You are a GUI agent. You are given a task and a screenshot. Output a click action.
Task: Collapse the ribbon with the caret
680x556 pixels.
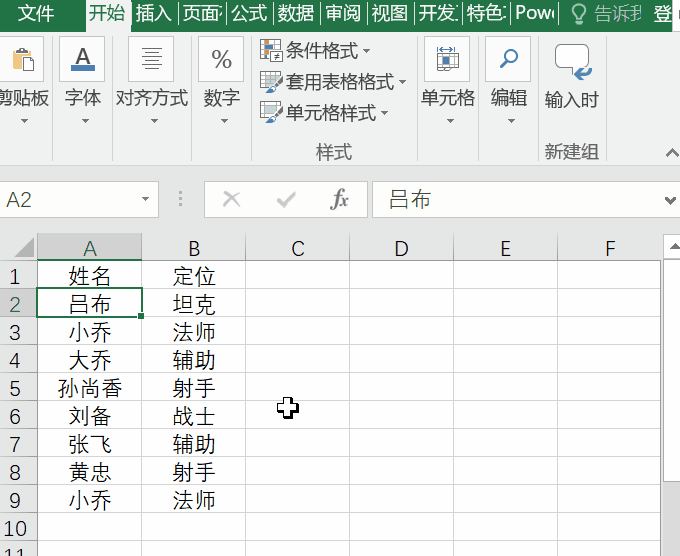click(672, 153)
